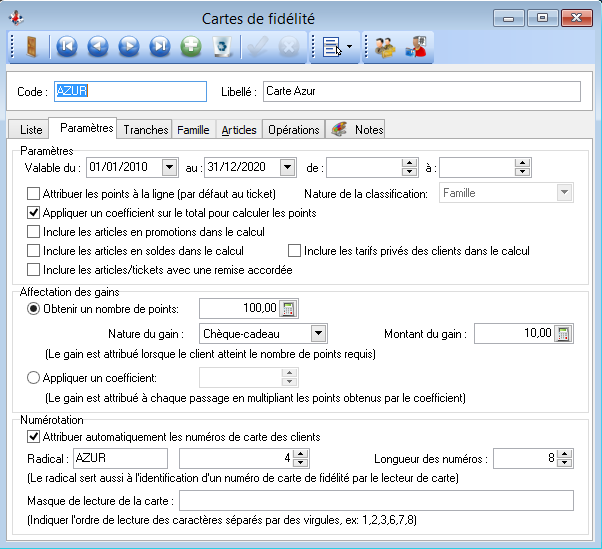Click the 'Masque de lecture de la carte' field
The height and width of the screenshot is (549, 602).
tap(376, 500)
